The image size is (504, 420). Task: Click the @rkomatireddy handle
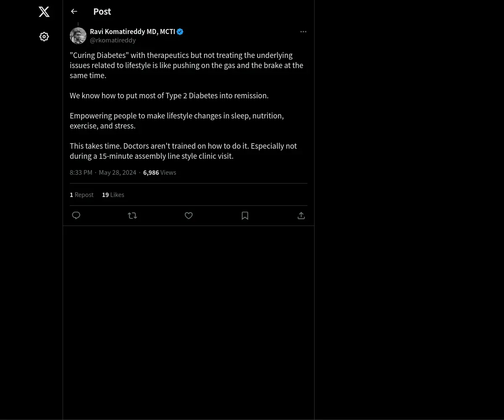click(113, 40)
